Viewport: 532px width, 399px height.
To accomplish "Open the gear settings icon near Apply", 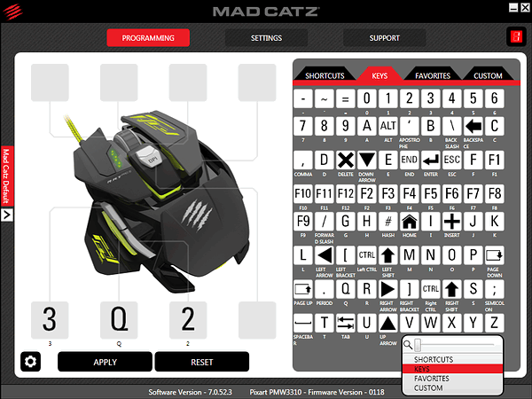I will [x=30, y=362].
